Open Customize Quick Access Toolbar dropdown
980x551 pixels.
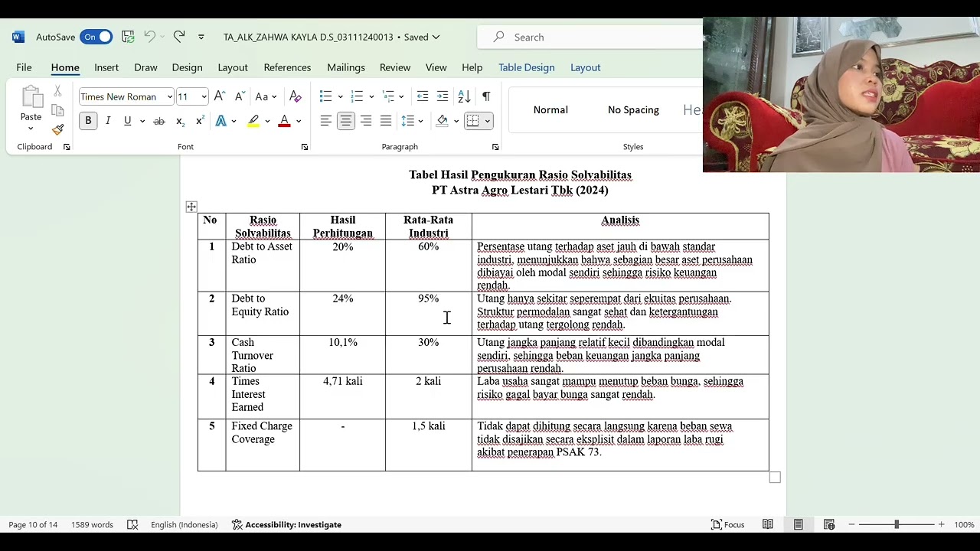tap(201, 37)
